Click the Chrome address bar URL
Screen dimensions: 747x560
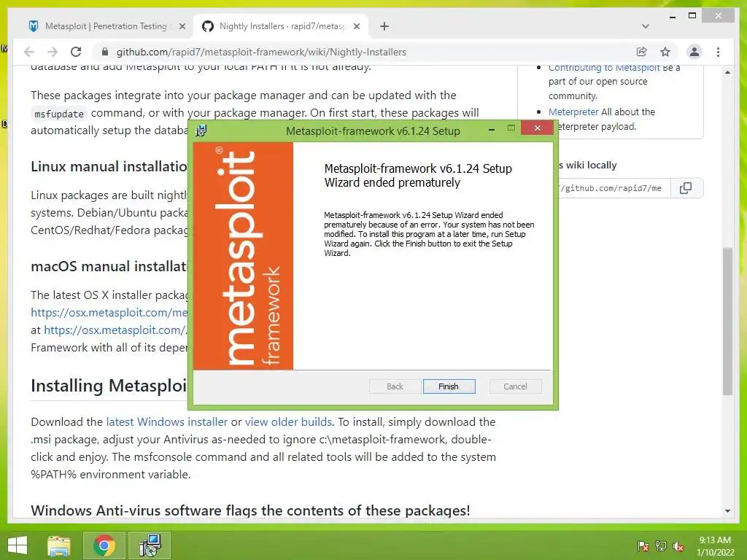pos(262,52)
